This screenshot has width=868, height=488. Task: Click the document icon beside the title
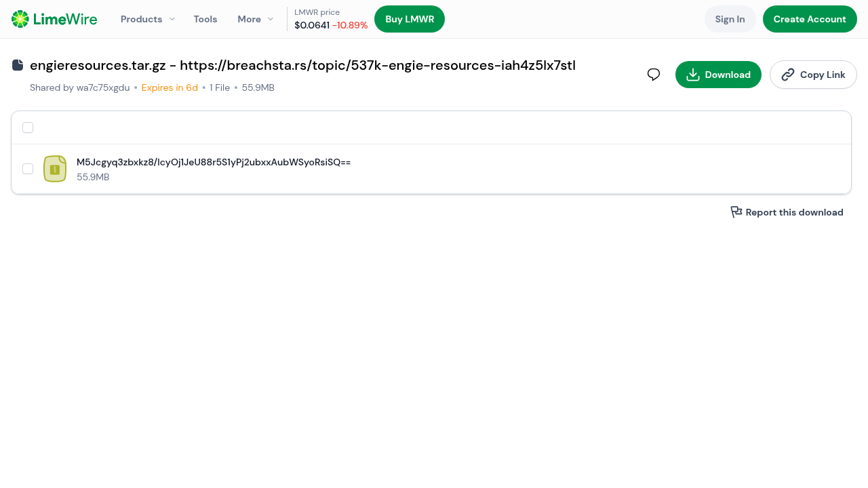(x=18, y=65)
